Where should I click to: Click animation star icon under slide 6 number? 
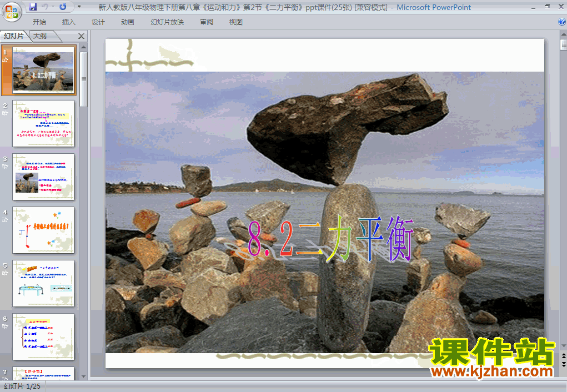pyautogui.click(x=5, y=326)
